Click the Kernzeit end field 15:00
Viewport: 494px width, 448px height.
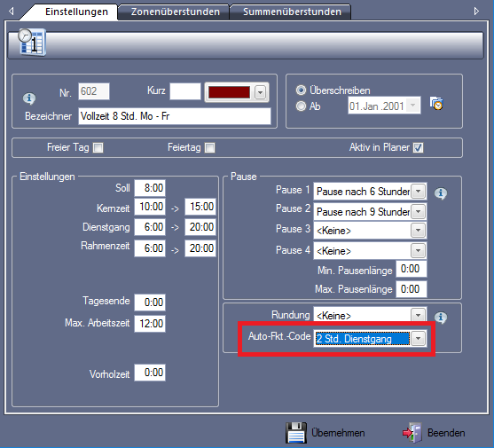click(x=200, y=207)
